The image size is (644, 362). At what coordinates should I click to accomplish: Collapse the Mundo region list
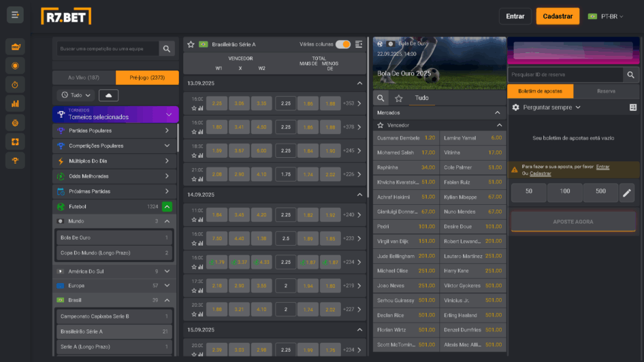pos(167,221)
